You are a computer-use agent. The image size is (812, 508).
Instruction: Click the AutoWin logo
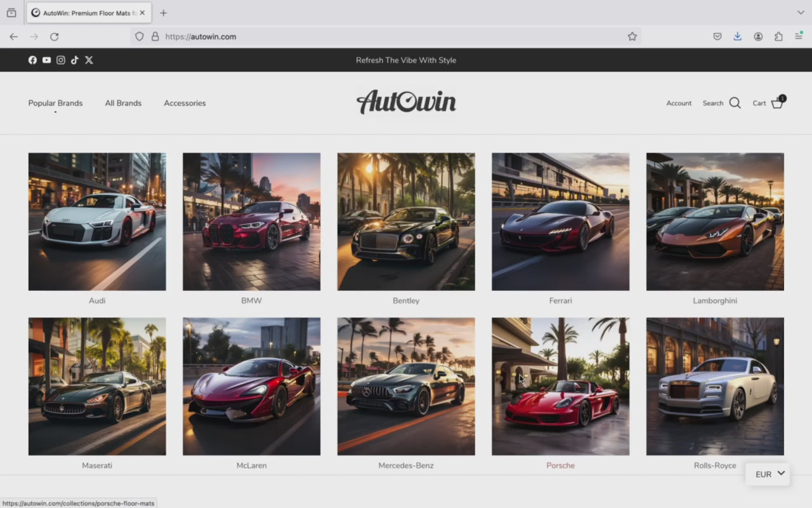tap(406, 102)
